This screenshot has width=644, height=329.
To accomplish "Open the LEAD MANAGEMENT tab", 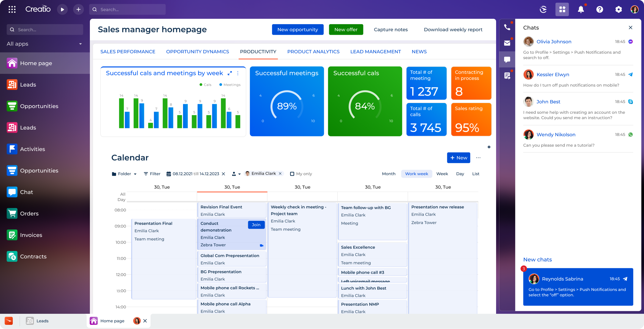I will tap(375, 52).
